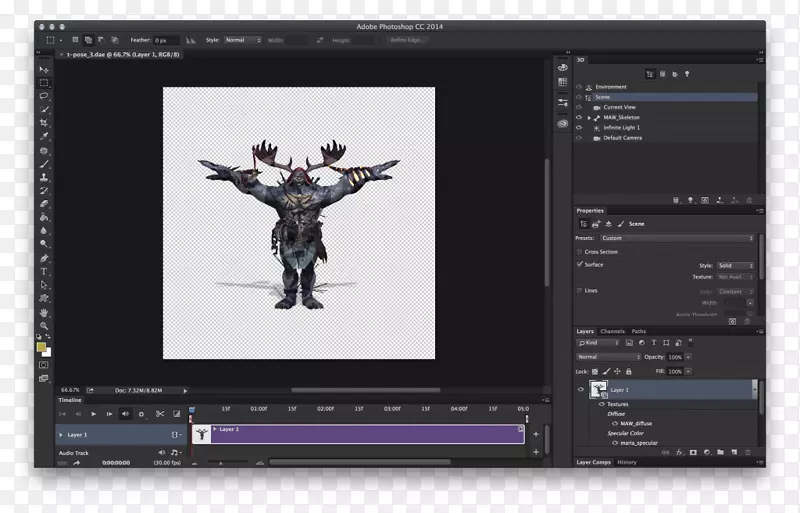Open the History tab
Screen dimensions: 800x513
tap(627, 462)
